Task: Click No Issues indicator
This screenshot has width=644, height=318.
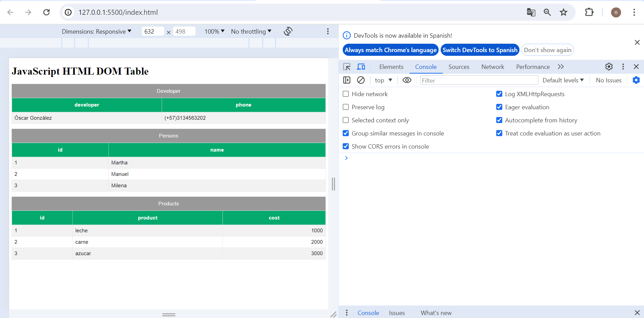Action: [609, 80]
